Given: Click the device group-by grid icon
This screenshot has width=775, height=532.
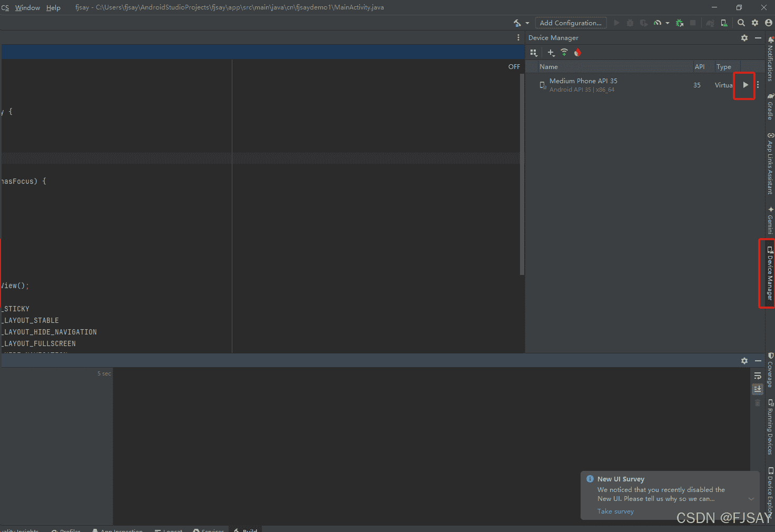Looking at the screenshot, I should (x=534, y=53).
